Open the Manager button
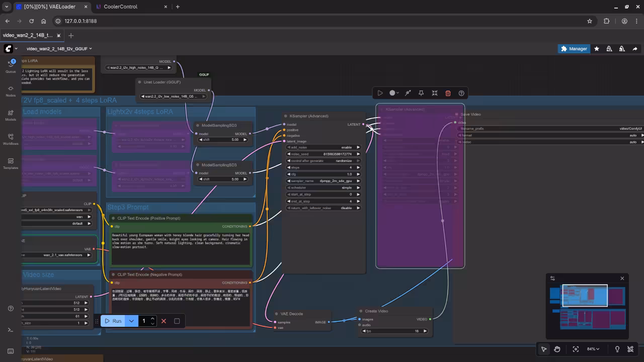Viewport: 644px width, 362px height. click(574, 49)
